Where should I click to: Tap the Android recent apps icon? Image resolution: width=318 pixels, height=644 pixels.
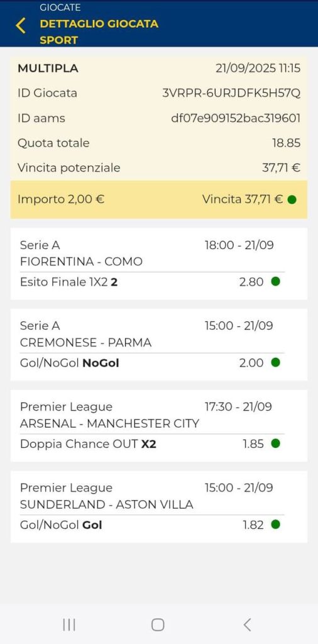click(69, 625)
